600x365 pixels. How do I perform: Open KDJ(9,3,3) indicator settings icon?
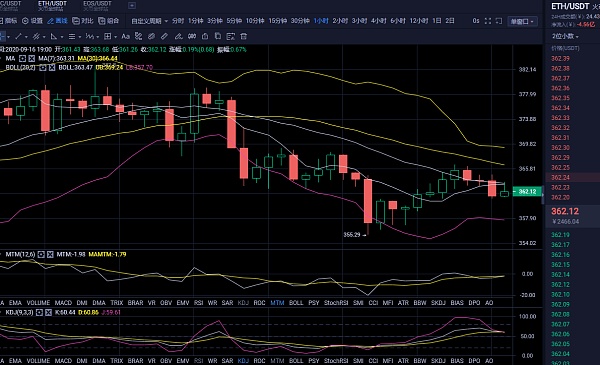coord(39,313)
